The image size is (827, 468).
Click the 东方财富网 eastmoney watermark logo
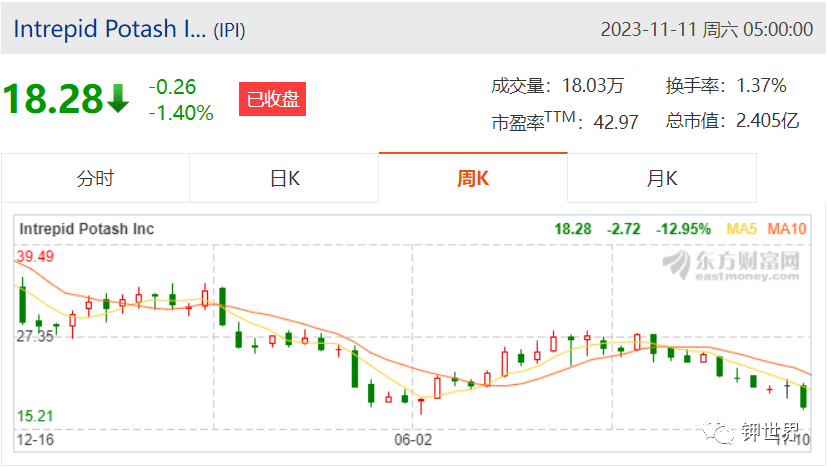(732, 265)
